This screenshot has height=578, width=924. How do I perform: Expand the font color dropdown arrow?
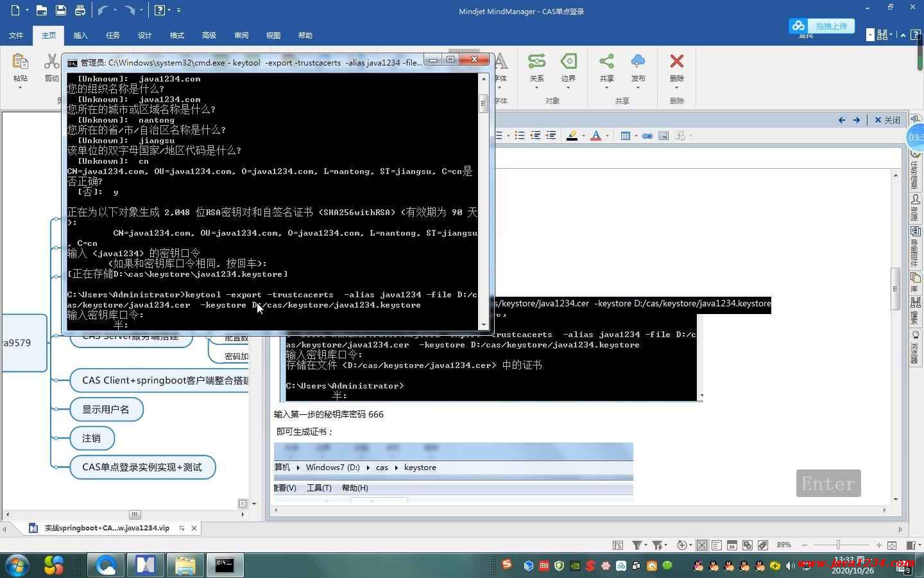click(x=607, y=136)
